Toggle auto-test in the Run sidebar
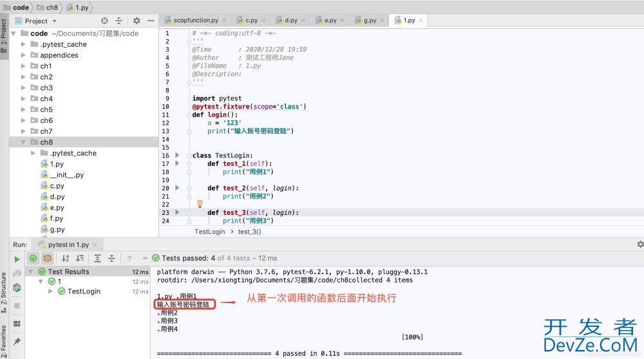This screenshot has width=644, height=359. [x=17, y=288]
